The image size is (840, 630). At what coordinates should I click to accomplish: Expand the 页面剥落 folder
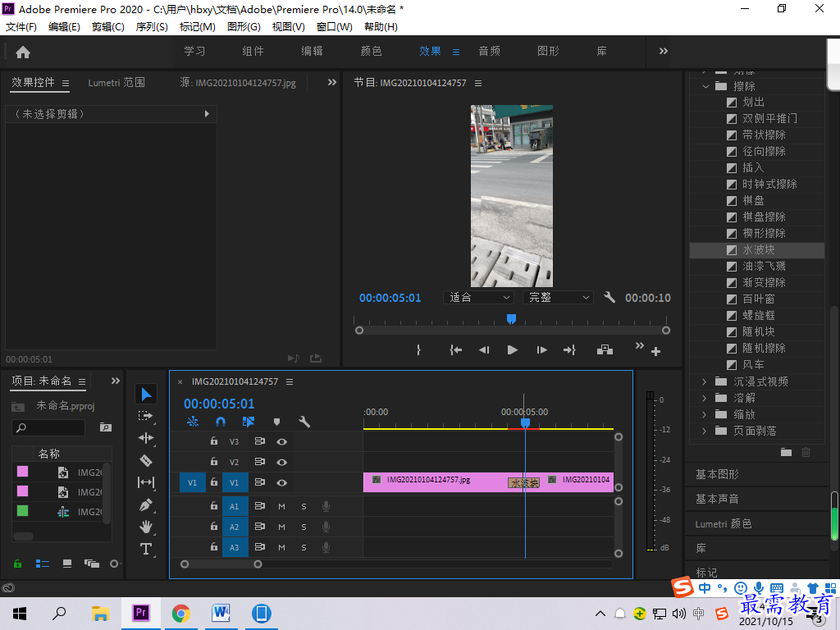[705, 431]
